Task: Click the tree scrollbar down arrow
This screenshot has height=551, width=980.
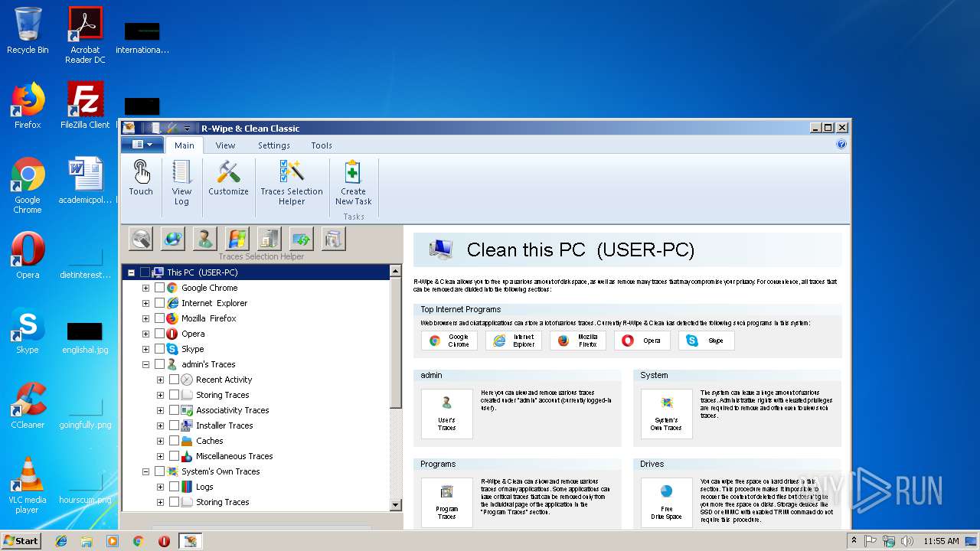Action: [395, 504]
